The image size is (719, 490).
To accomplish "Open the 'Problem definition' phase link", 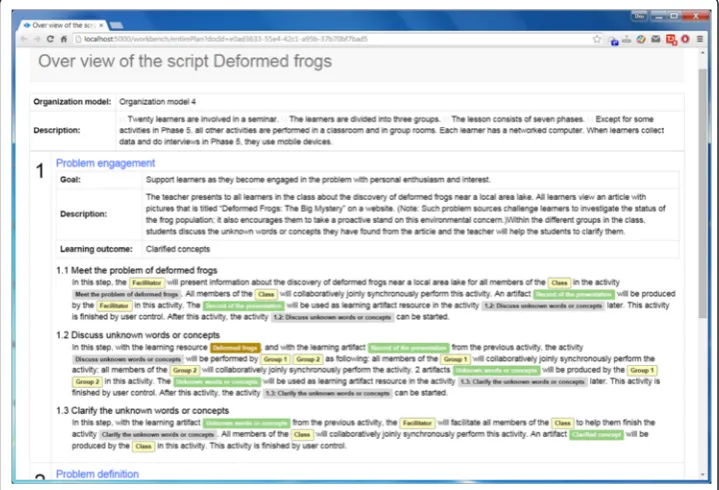I will click(97, 474).
